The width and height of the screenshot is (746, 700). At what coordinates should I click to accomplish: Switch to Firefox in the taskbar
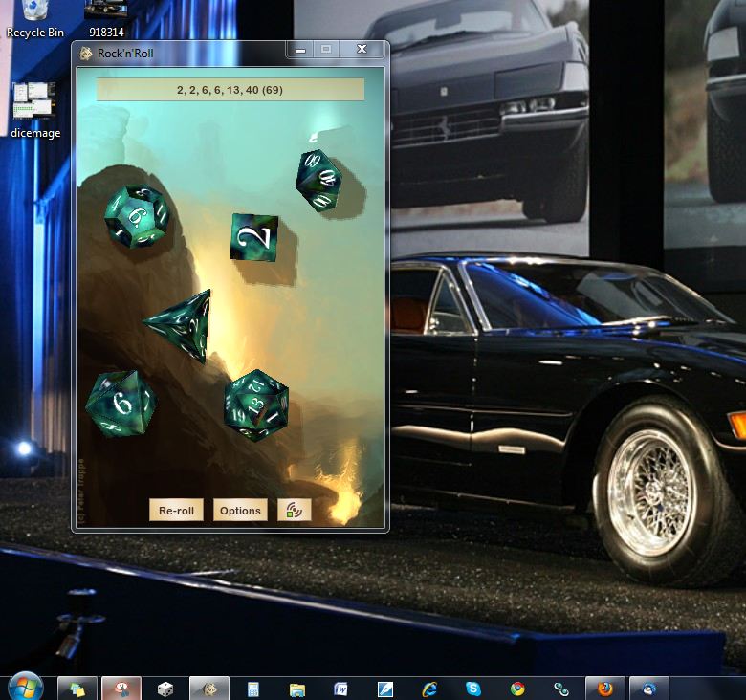tap(605, 689)
